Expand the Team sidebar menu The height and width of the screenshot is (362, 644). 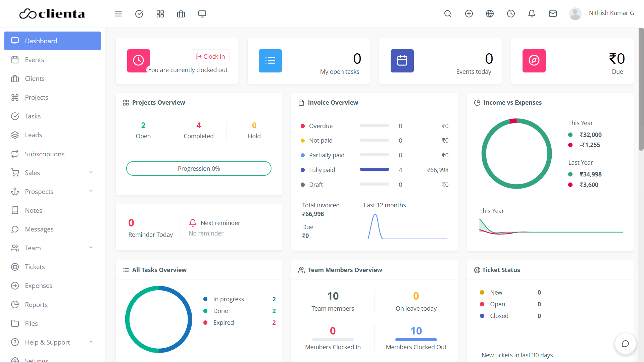[52, 248]
